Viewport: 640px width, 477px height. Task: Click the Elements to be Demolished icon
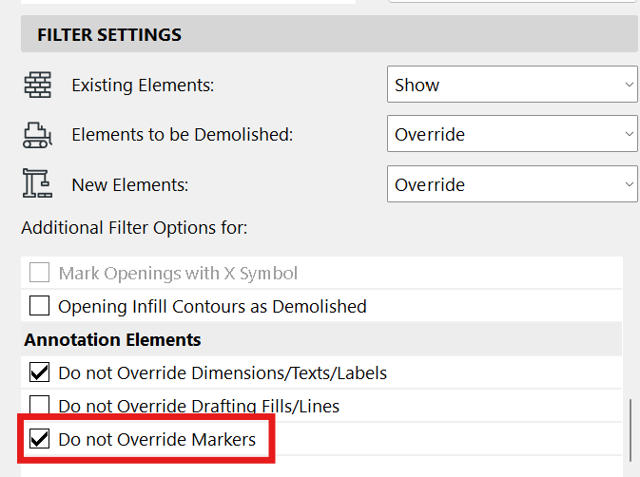(36, 134)
